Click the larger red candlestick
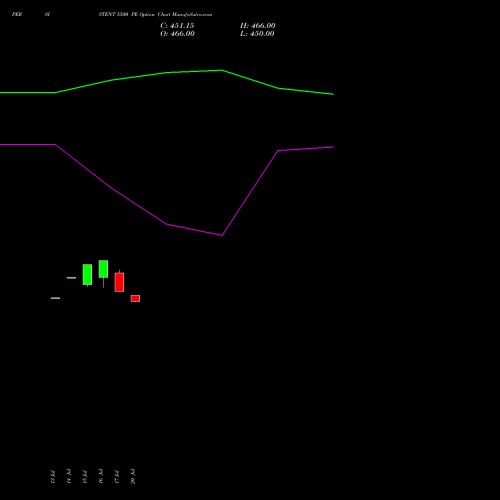500x500 pixels. pos(119,282)
